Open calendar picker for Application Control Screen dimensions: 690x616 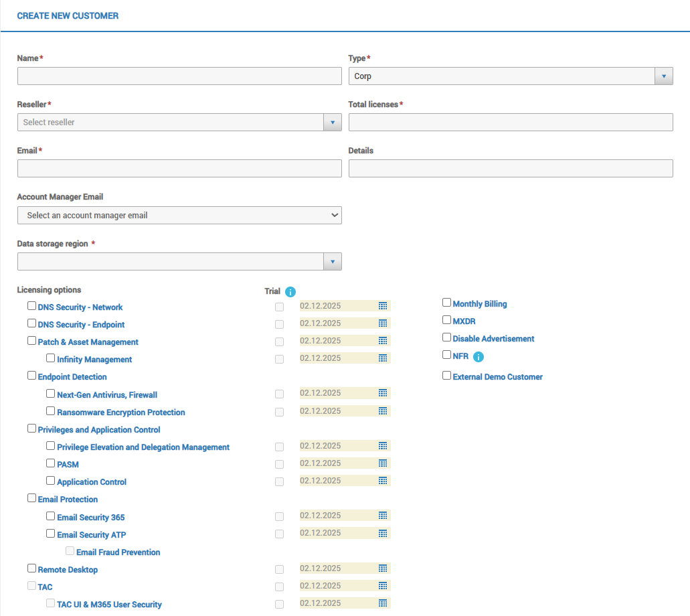coord(383,480)
